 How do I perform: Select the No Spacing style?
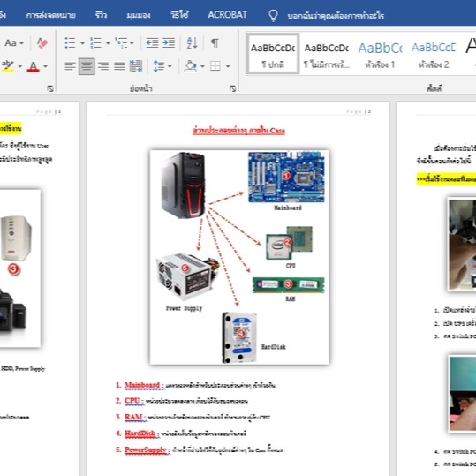(327, 54)
